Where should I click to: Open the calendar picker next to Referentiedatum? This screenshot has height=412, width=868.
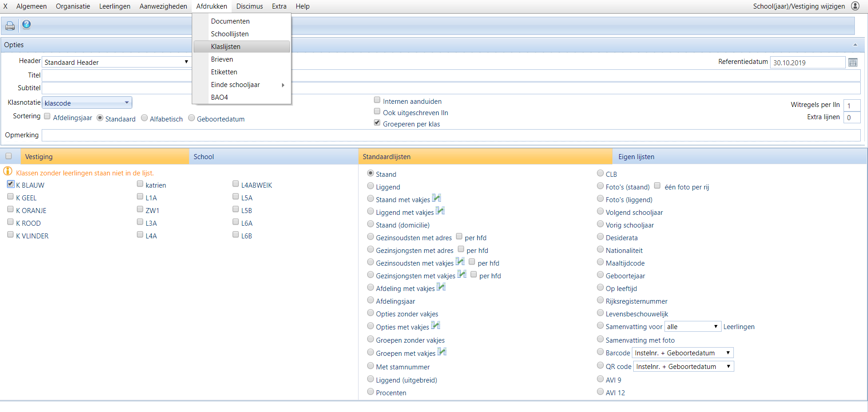853,63
